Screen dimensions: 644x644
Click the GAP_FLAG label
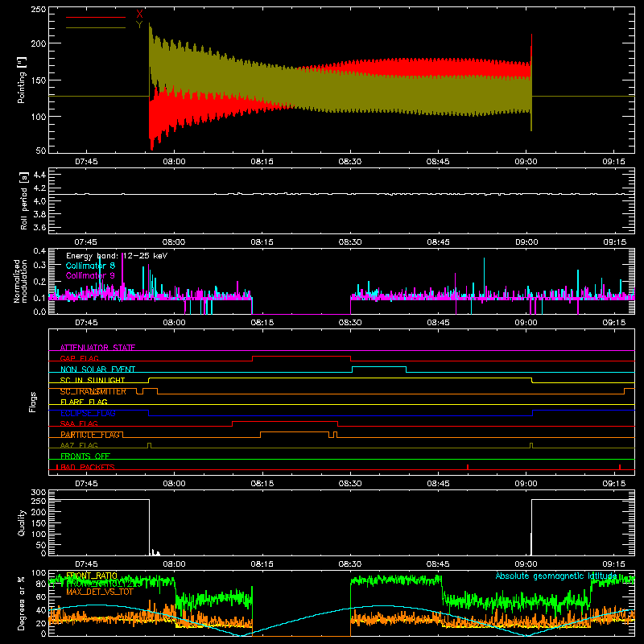(x=79, y=358)
